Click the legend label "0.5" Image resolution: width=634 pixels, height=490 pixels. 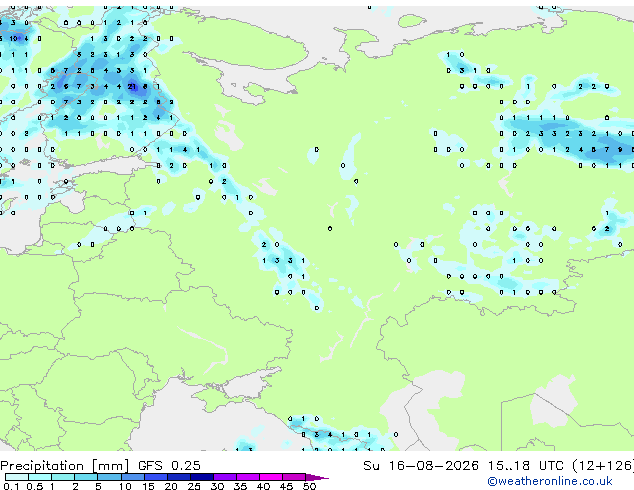pyautogui.click(x=34, y=486)
